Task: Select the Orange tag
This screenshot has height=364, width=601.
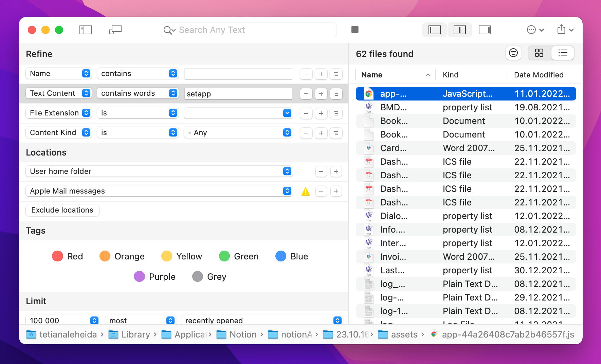Action: coord(122,256)
